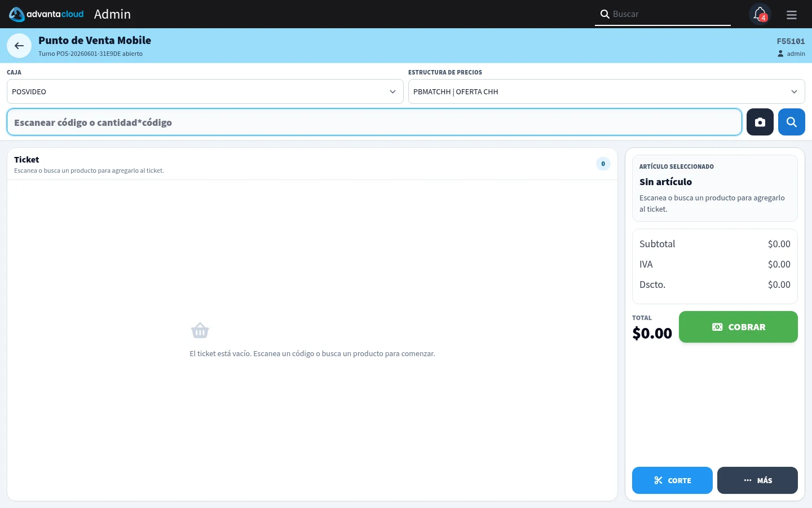Click the COBRAR button
This screenshot has width=812, height=508.
coord(738,327)
